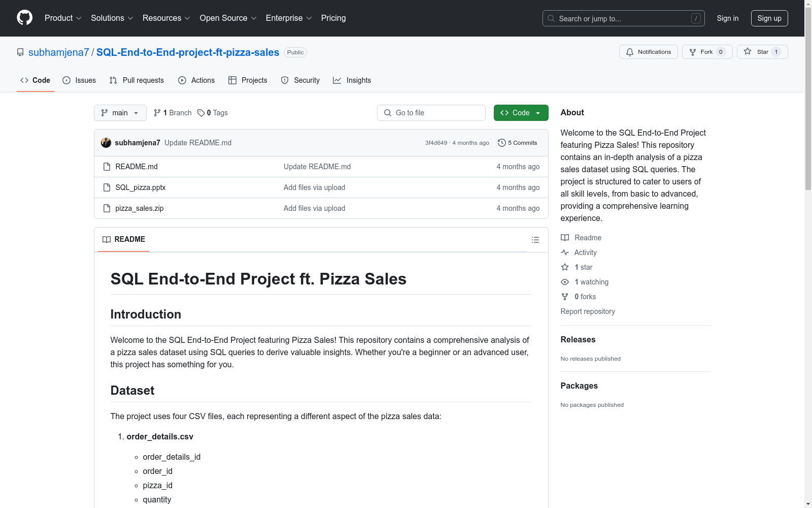Click the Report repository link

(588, 311)
